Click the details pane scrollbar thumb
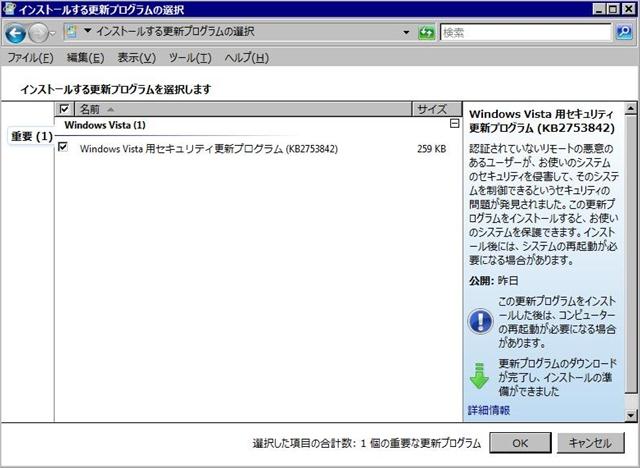The image size is (640, 468). point(631,254)
